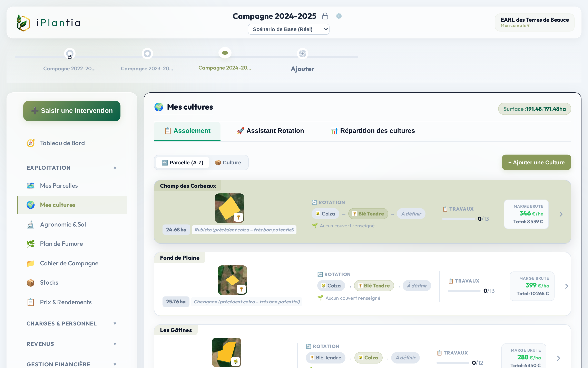This screenshot has height=368, width=588.
Task: Open Les Gâtines parcel thumbnail
Action: click(226, 352)
